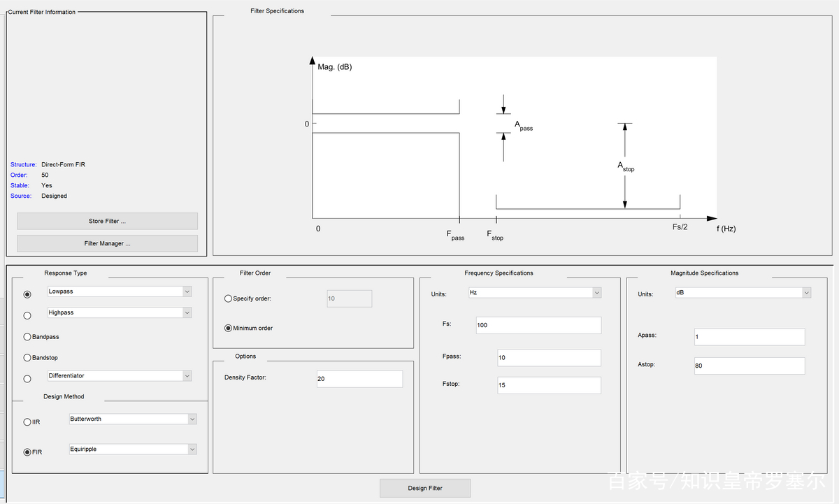
Task: Select the Lowpass response type radio button
Action: click(x=27, y=294)
